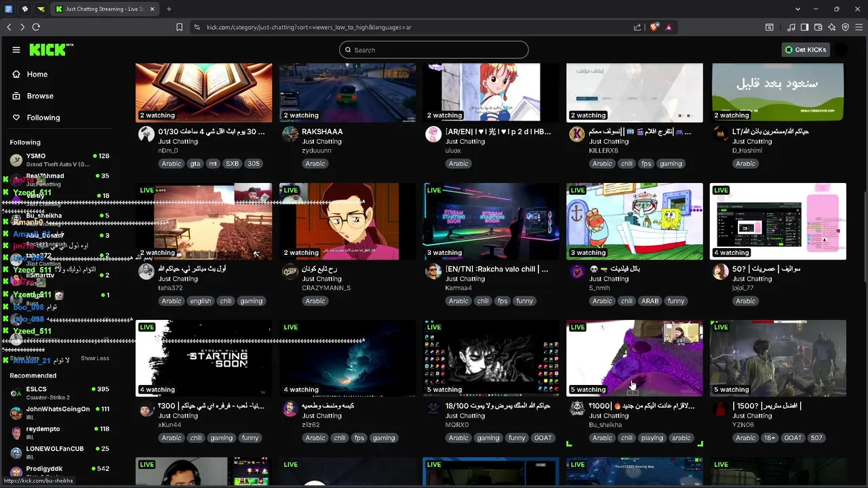Click the fps tag under KILLERX8
This screenshot has width=868, height=488.
tap(646, 163)
